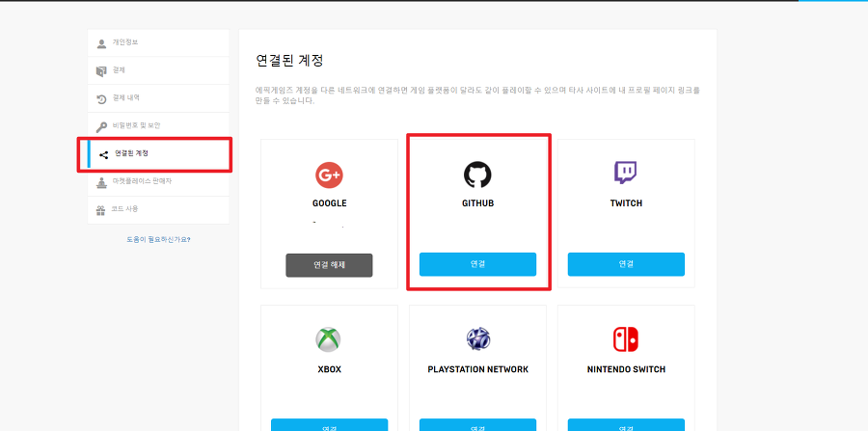868x431 pixels.
Task: Click the Google Plus logo
Action: coord(330,175)
